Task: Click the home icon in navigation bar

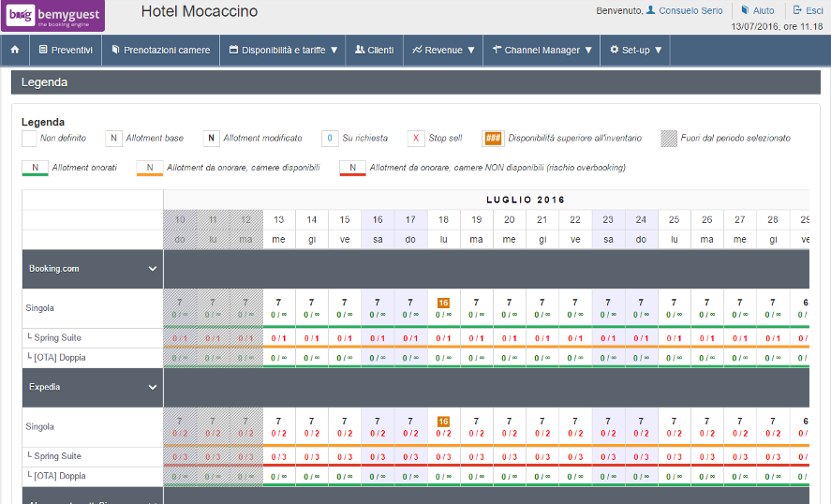Action: [x=14, y=50]
